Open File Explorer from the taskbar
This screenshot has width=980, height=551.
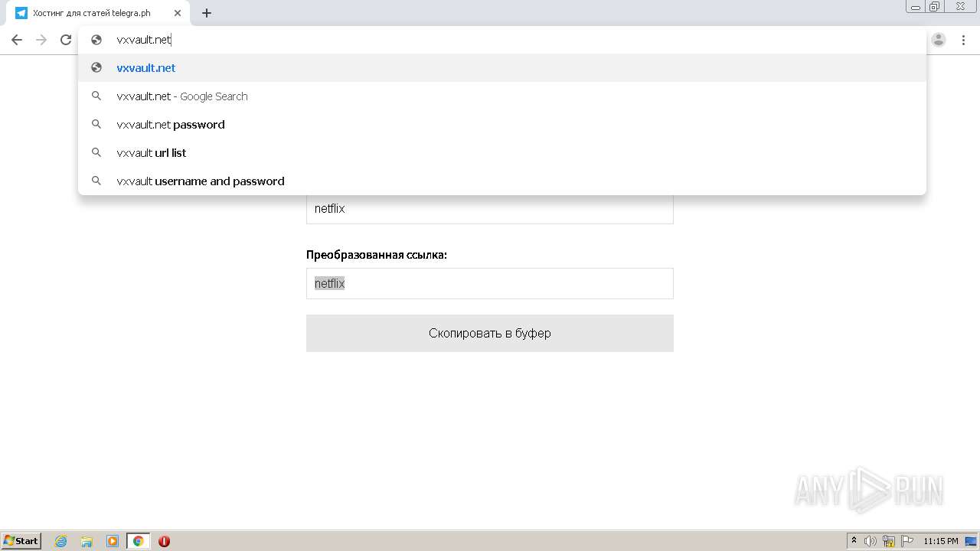87,541
